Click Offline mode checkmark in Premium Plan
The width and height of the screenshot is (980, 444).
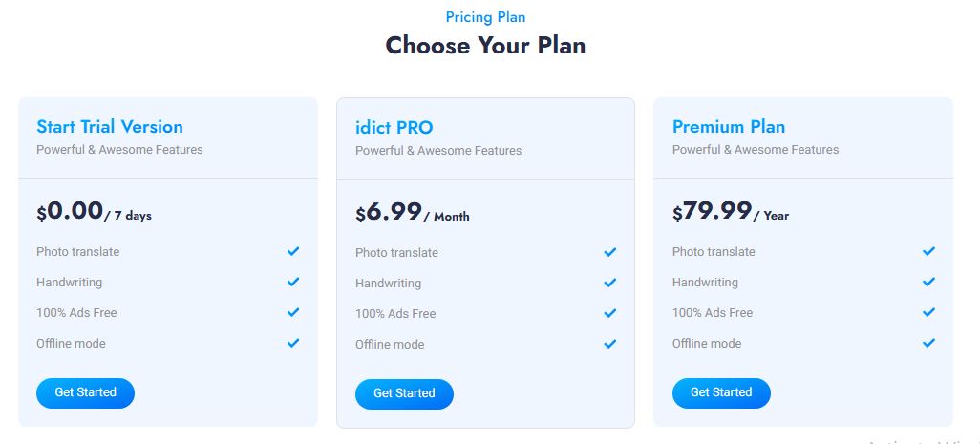(928, 343)
